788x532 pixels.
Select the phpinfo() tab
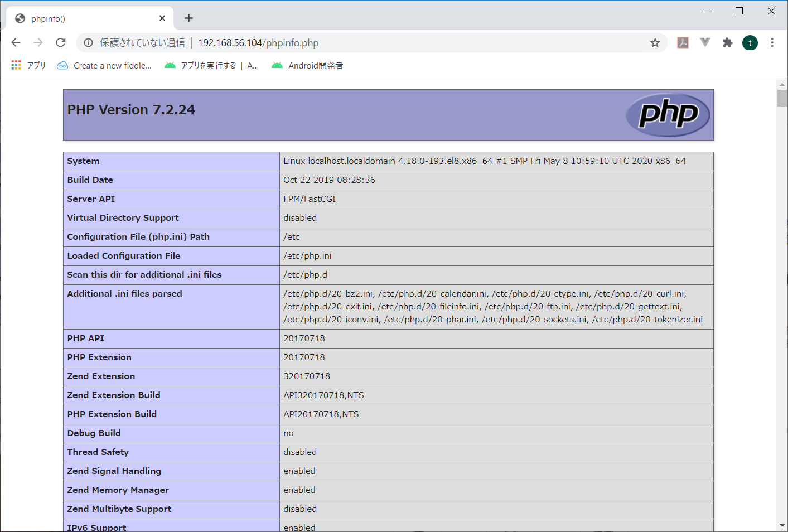click(x=89, y=18)
